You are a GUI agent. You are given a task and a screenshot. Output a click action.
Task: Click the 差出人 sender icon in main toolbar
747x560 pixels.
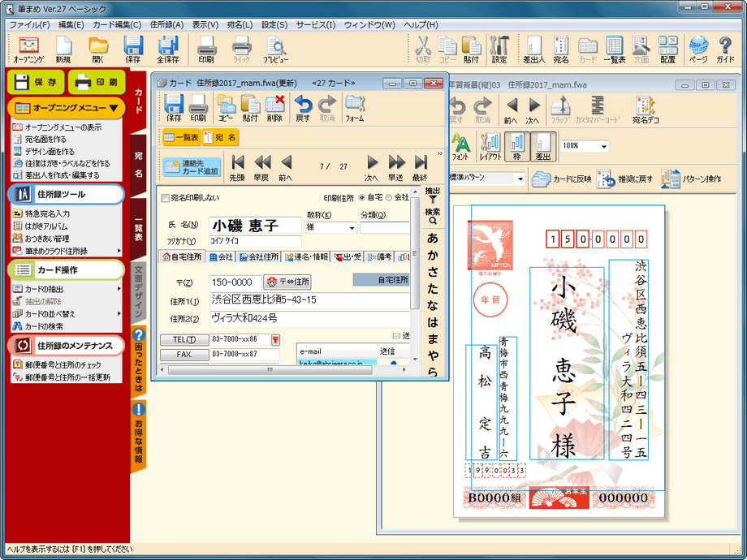click(534, 50)
